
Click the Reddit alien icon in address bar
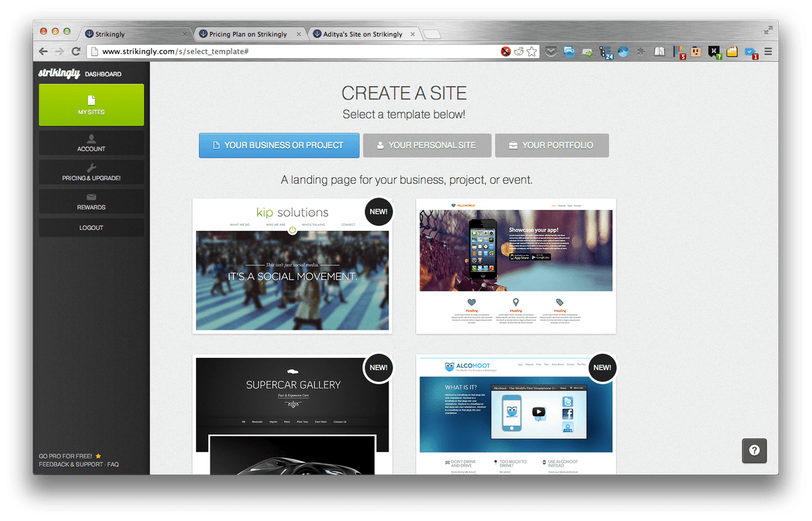518,51
